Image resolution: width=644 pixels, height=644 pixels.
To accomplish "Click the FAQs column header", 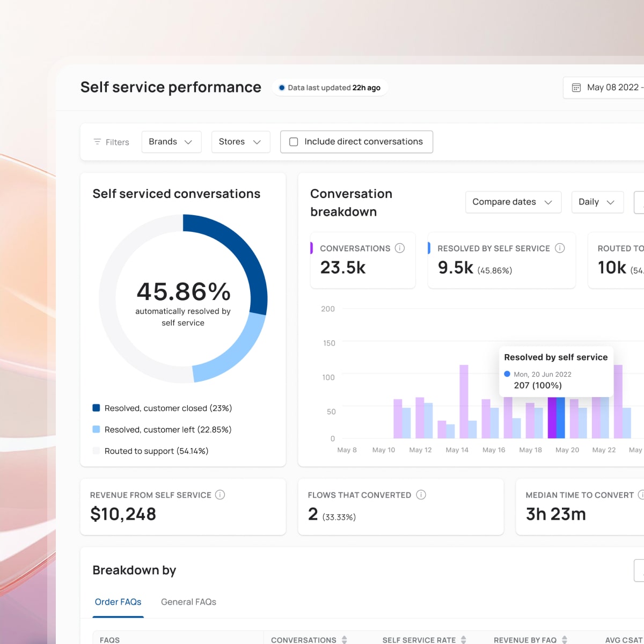I will pos(110,640).
